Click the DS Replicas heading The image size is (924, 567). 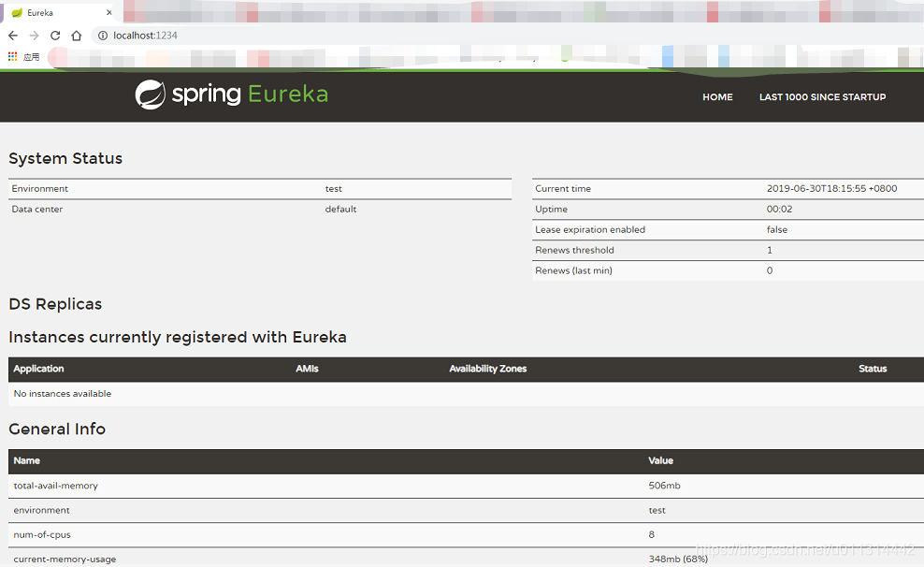(x=55, y=304)
